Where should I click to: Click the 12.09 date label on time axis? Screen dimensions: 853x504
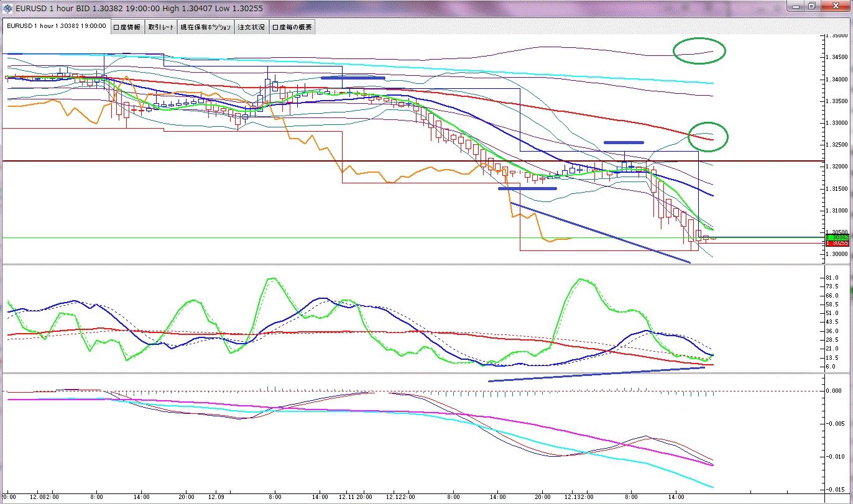pyautogui.click(x=216, y=497)
